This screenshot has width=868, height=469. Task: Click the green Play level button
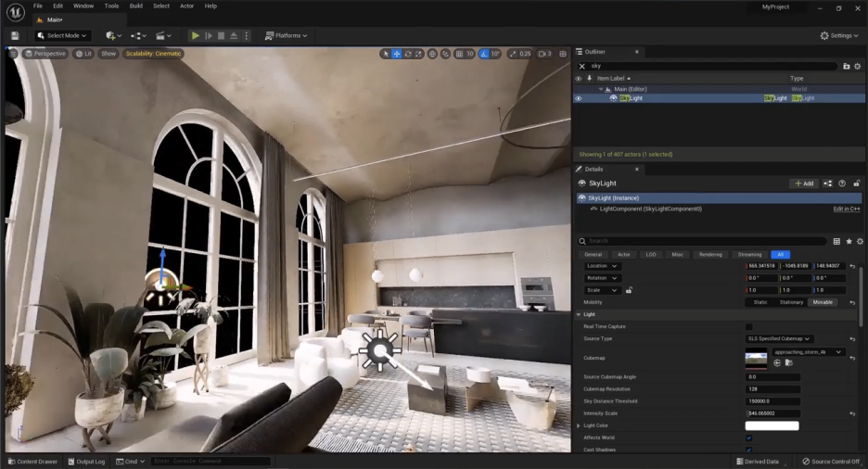coord(196,35)
